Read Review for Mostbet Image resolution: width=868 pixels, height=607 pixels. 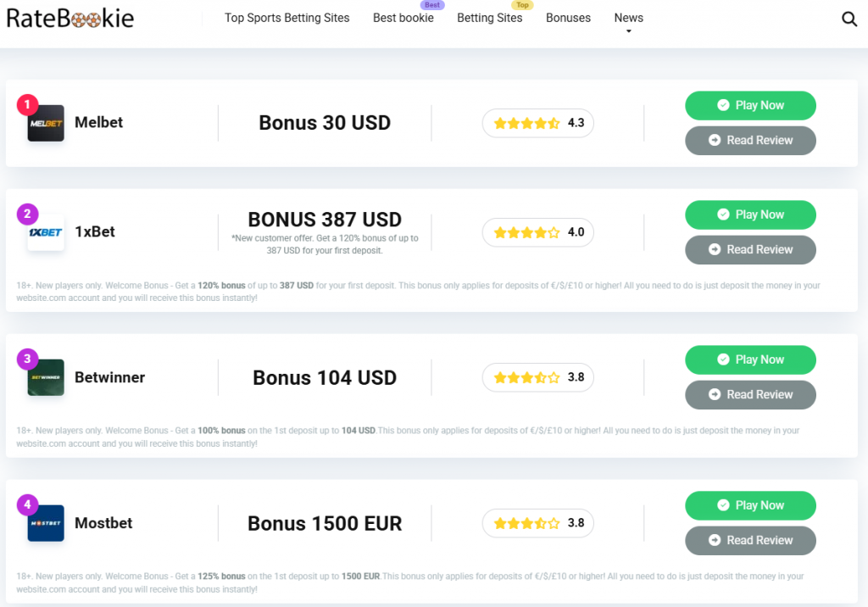750,540
